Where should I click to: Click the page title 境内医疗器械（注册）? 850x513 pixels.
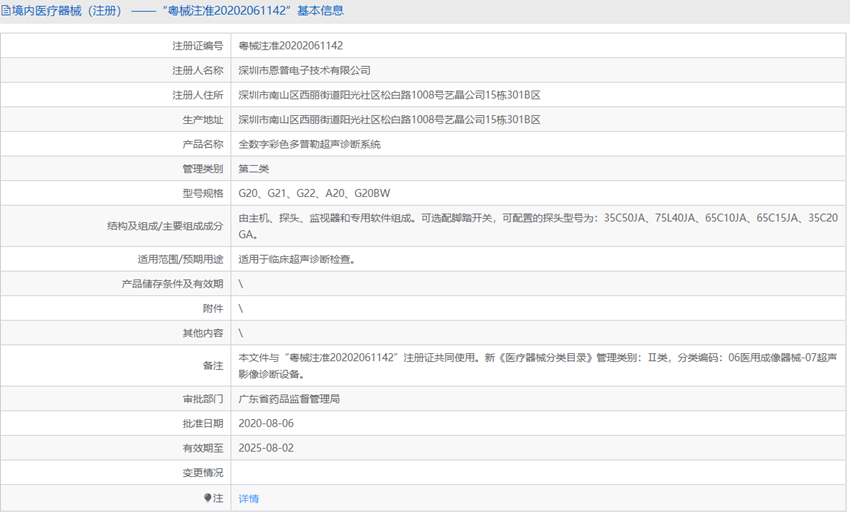[63, 11]
